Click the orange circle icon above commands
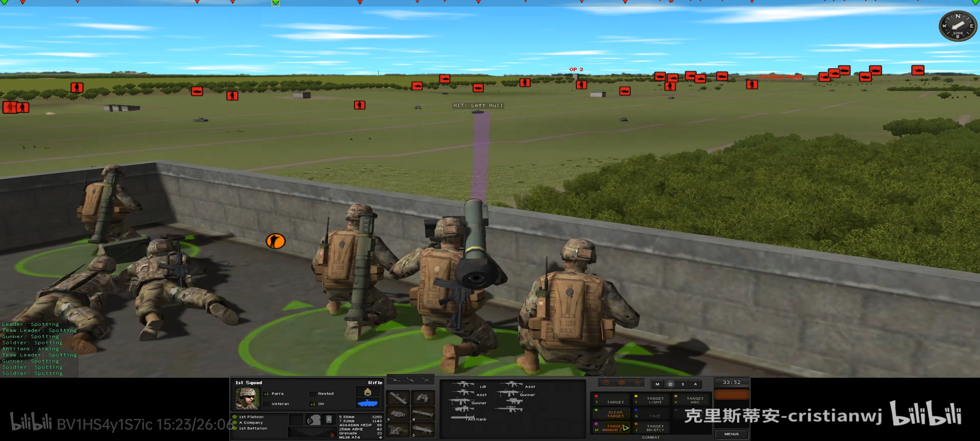The width and height of the screenshot is (980, 441). [x=621, y=383]
